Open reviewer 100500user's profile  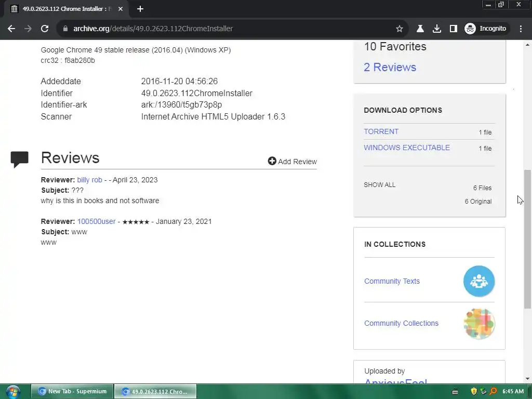coord(96,221)
